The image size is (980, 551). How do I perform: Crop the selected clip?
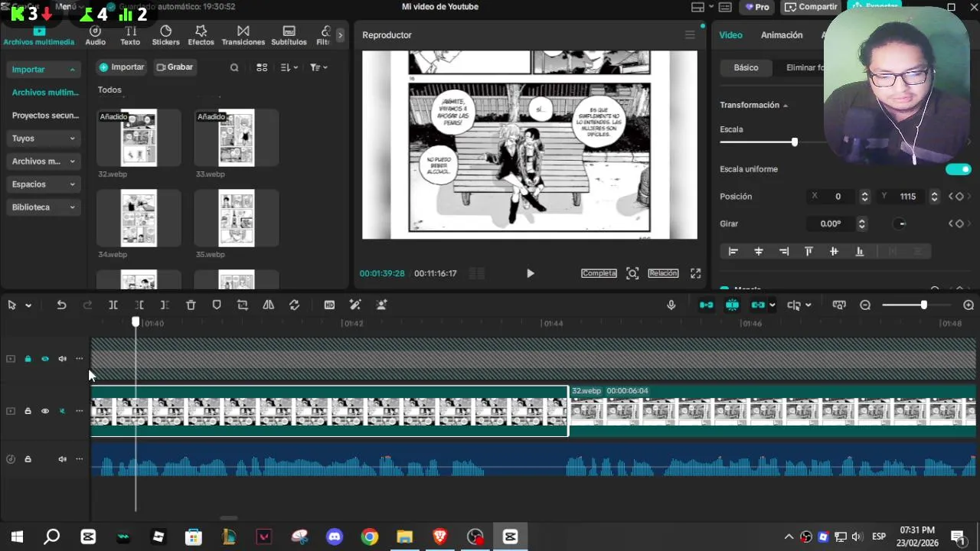pos(243,305)
